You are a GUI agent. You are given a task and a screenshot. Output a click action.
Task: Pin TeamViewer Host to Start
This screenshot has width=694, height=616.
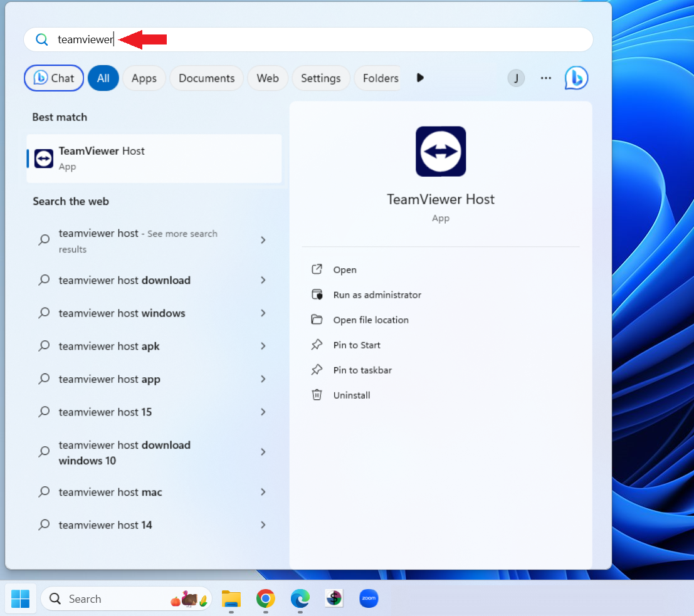(x=357, y=345)
